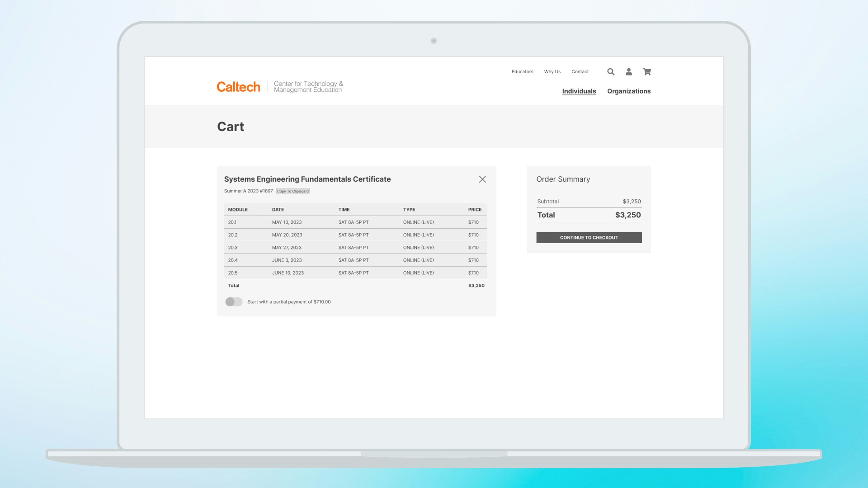Go to the Educators link
868x488 pixels.
tap(522, 72)
